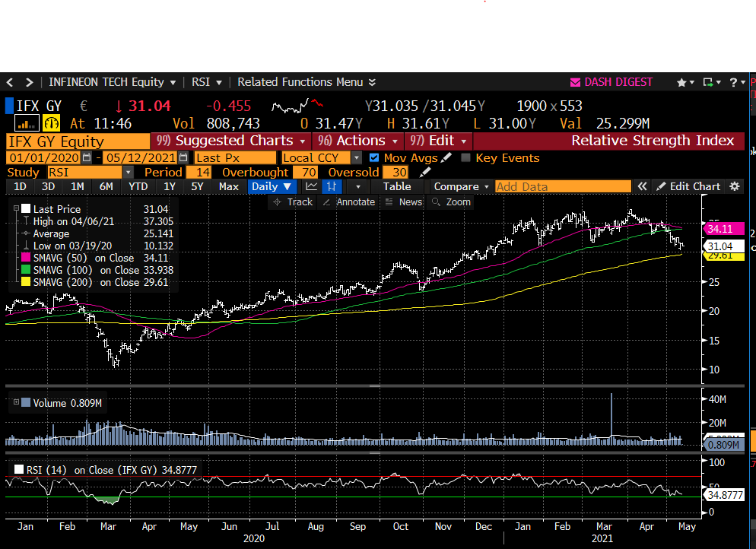Open chart type dropdown arrow beside bar icon

click(357, 186)
